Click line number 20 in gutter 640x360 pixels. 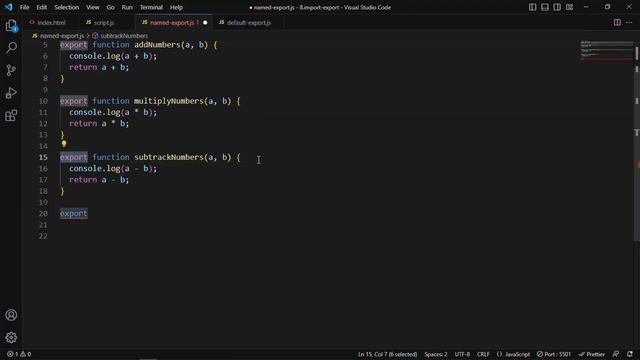(x=43, y=213)
